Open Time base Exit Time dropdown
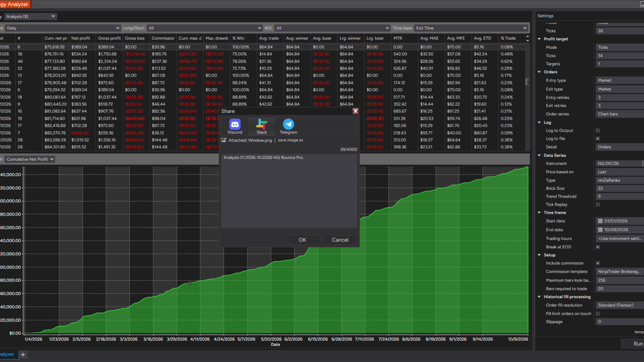The width and height of the screenshot is (644, 362). coord(471,28)
